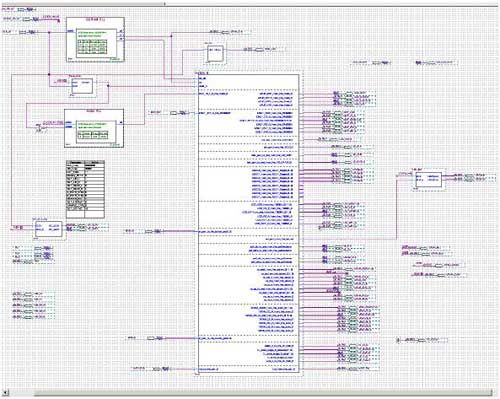Image resolution: width=500 pixels, height=399 pixels.
Task: Click the left scroll arrow at the bottom
Action: pos(5,392)
